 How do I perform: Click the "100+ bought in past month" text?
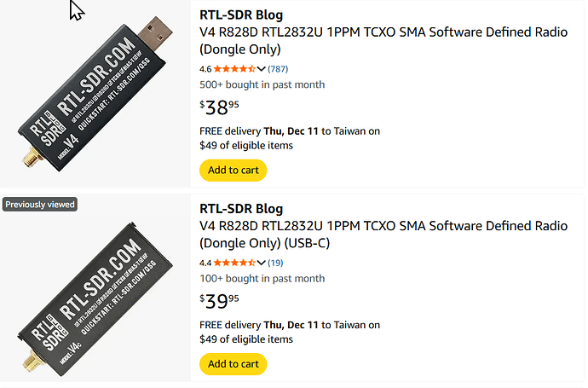(x=262, y=278)
